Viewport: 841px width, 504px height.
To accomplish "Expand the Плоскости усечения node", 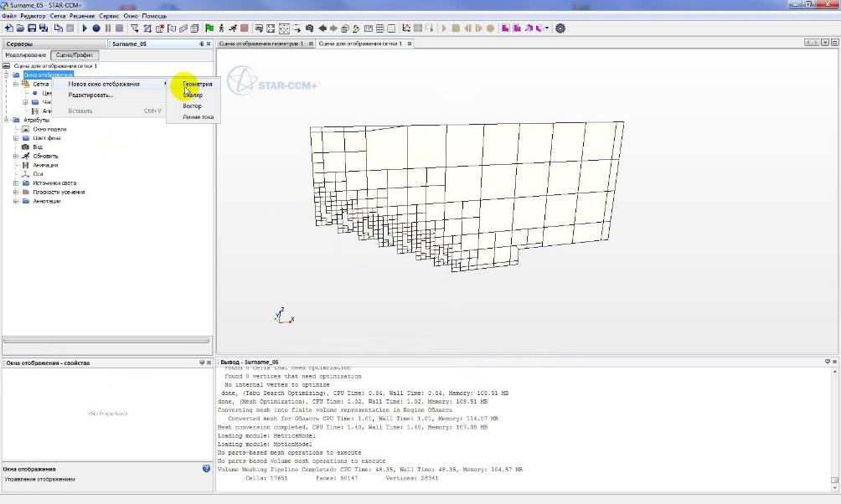I will [x=15, y=193].
